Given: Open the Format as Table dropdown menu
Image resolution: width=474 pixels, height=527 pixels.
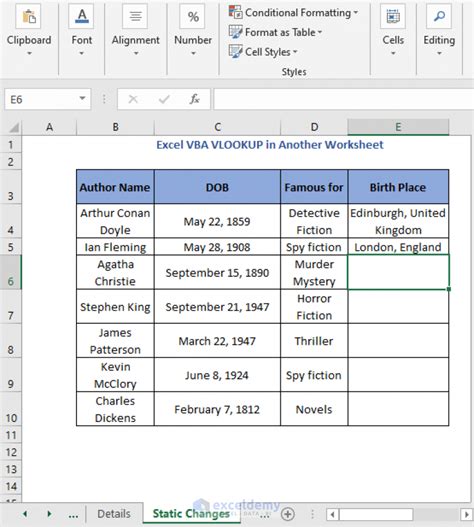Looking at the screenshot, I should pyautogui.click(x=320, y=32).
